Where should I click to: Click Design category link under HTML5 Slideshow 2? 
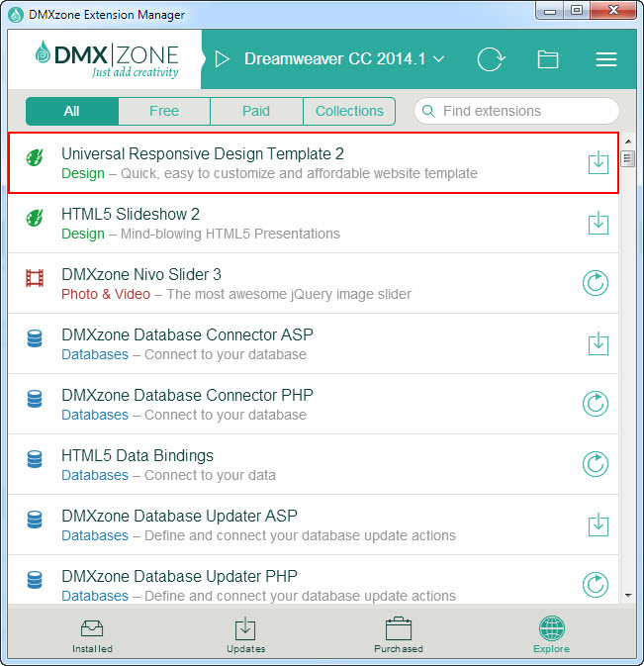pos(83,234)
